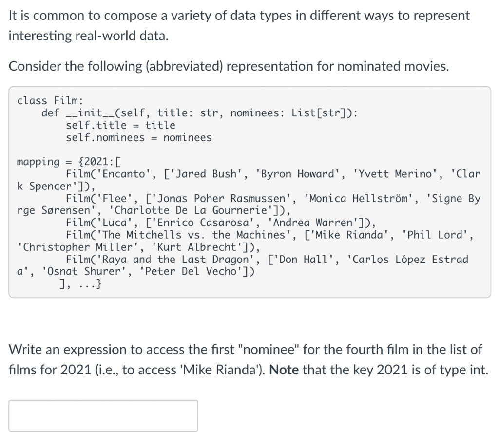Click the 'self.title = title' line
This screenshot has height=448, width=499.
click(x=120, y=125)
